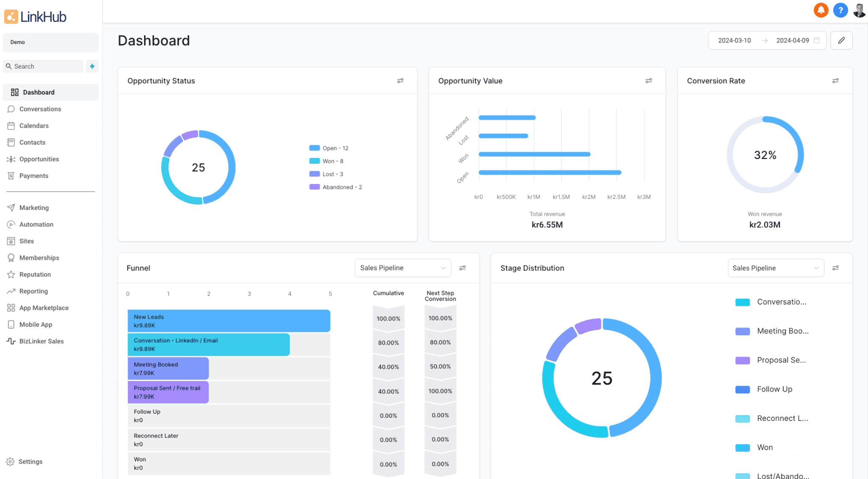
Task: Open Stage Distribution widget settings icon
Action: 835,268
